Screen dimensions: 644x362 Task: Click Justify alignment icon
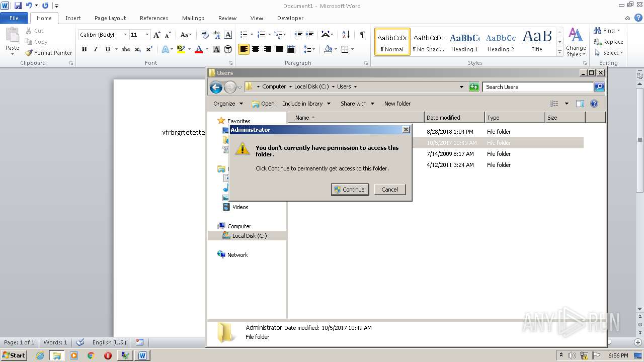coord(280,49)
